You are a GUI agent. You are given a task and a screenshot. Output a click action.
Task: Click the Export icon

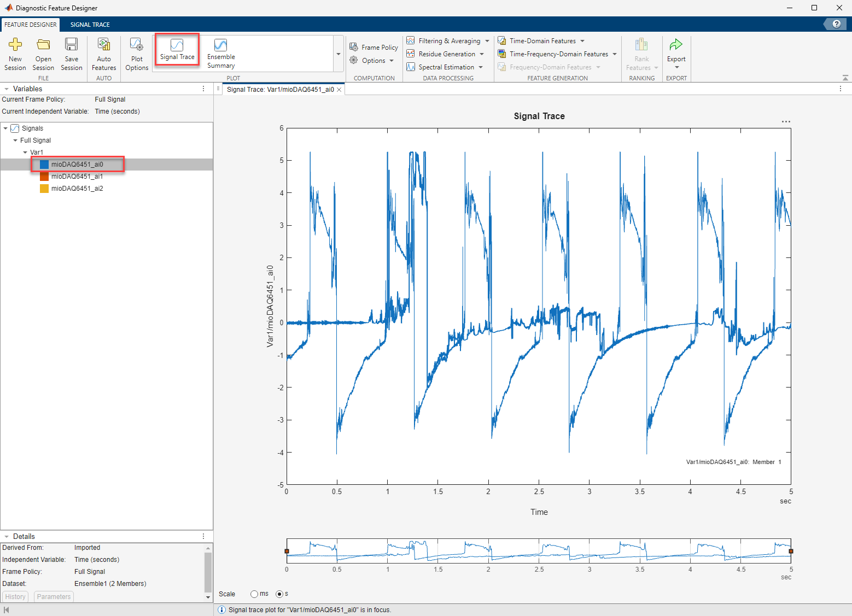click(676, 45)
